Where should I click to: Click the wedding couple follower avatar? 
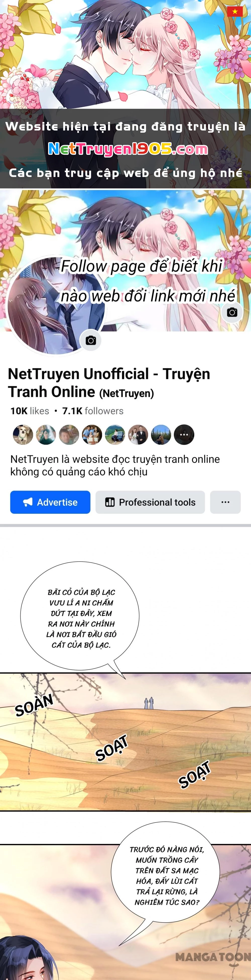click(138, 434)
